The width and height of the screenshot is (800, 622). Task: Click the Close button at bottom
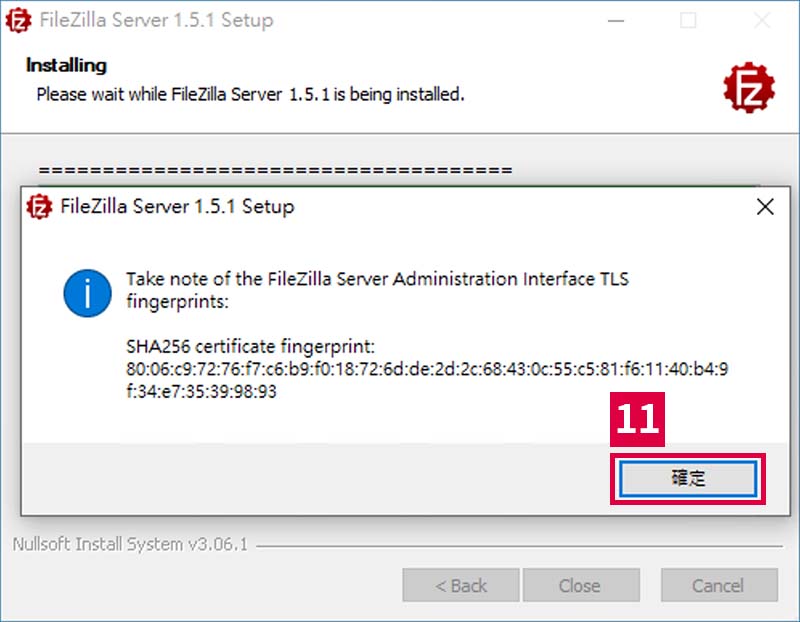tap(581, 585)
